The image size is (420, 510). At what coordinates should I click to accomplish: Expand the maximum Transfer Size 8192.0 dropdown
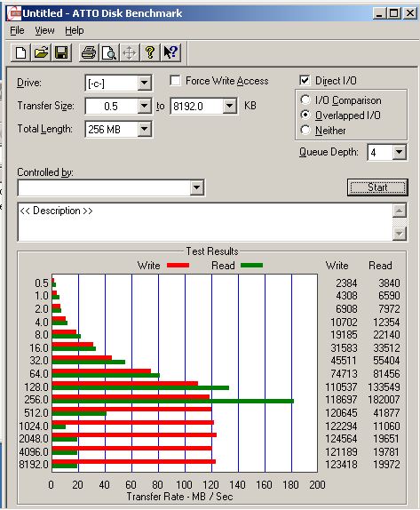click(x=229, y=106)
